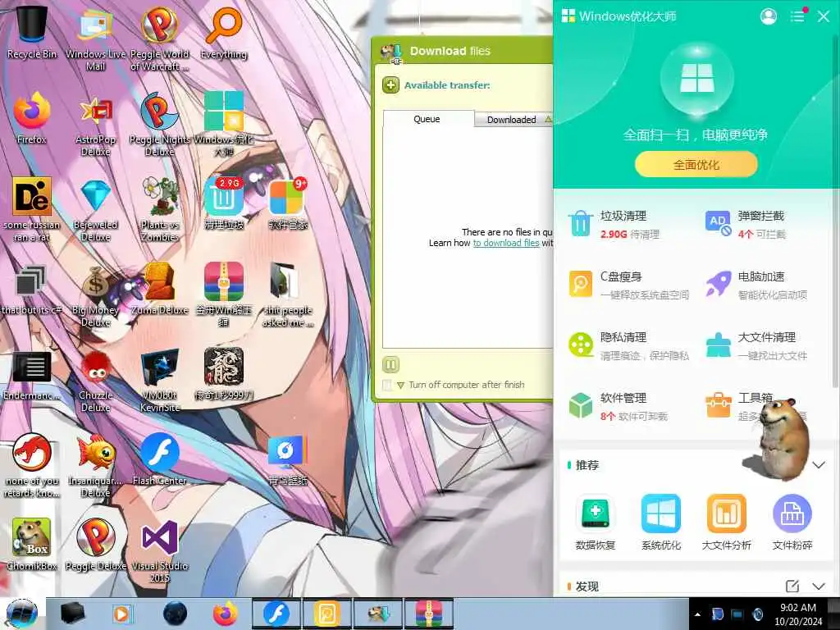The image size is (840, 630).
Task: Select Flash Center desktop icon
Action: click(160, 459)
